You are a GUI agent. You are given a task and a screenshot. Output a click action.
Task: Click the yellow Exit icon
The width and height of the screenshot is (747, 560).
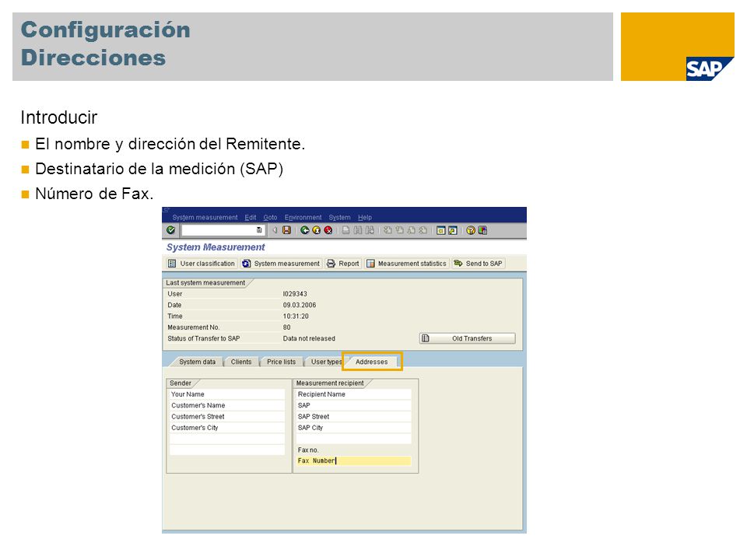(x=317, y=230)
